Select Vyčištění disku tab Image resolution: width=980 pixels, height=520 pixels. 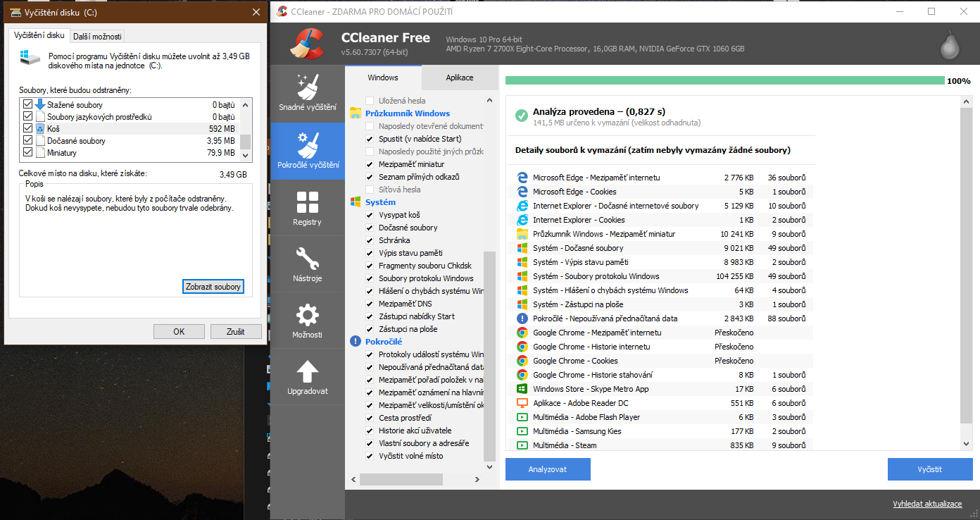[39, 35]
